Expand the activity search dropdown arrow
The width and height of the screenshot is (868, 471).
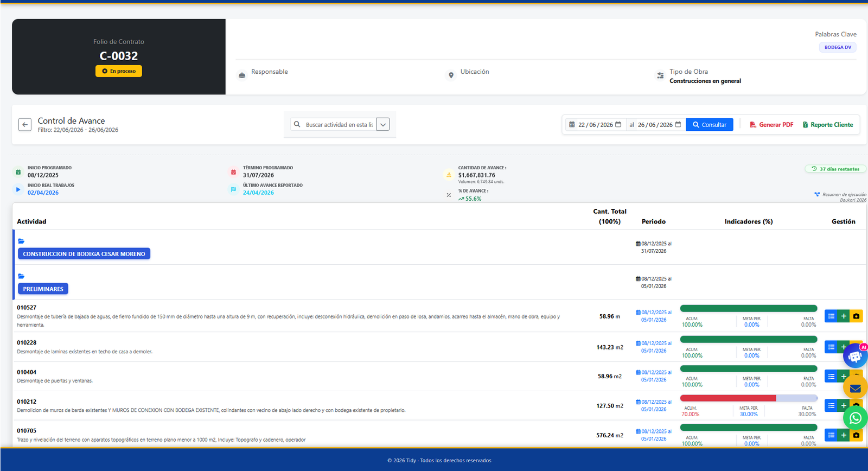(383, 125)
